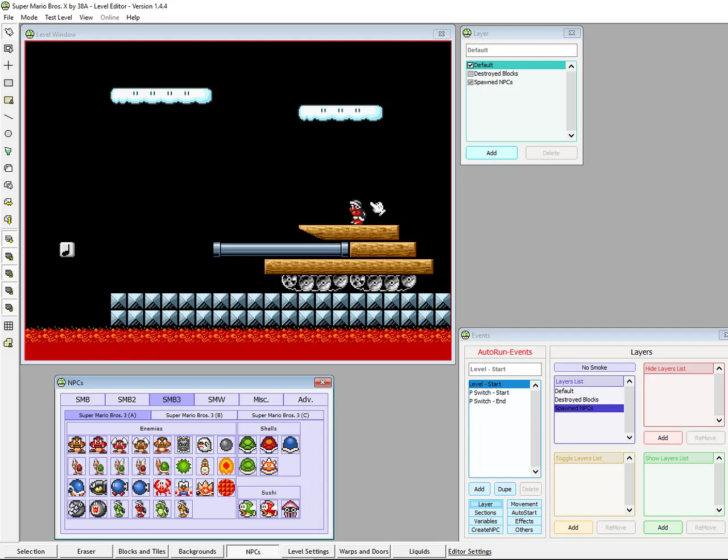Pick the red Sidestepper crab enemy
Screen dimensions: 728x560
point(162,487)
